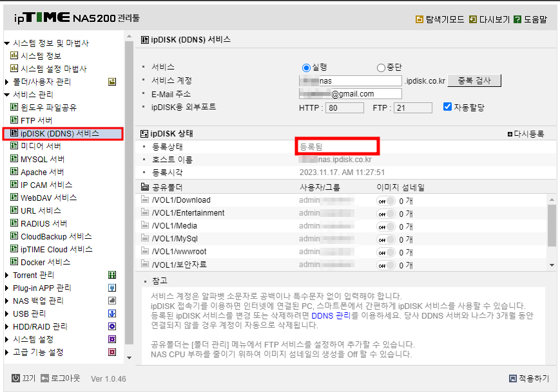Click the 서비스 계정 input field
The image size is (560, 392).
point(351,81)
